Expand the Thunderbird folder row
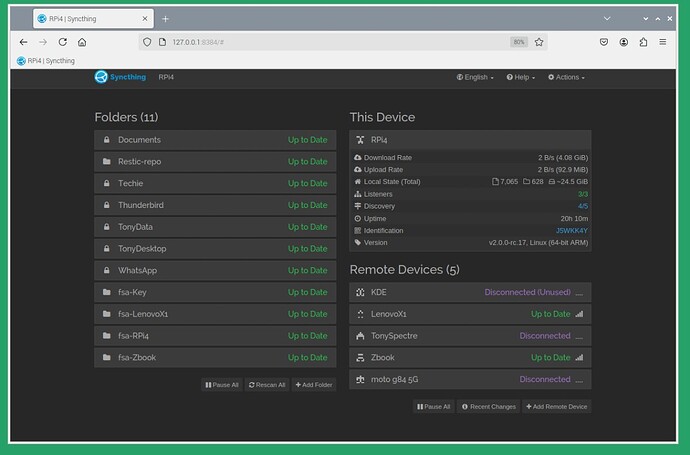Viewport: 690px width, 455px height. 215,205
